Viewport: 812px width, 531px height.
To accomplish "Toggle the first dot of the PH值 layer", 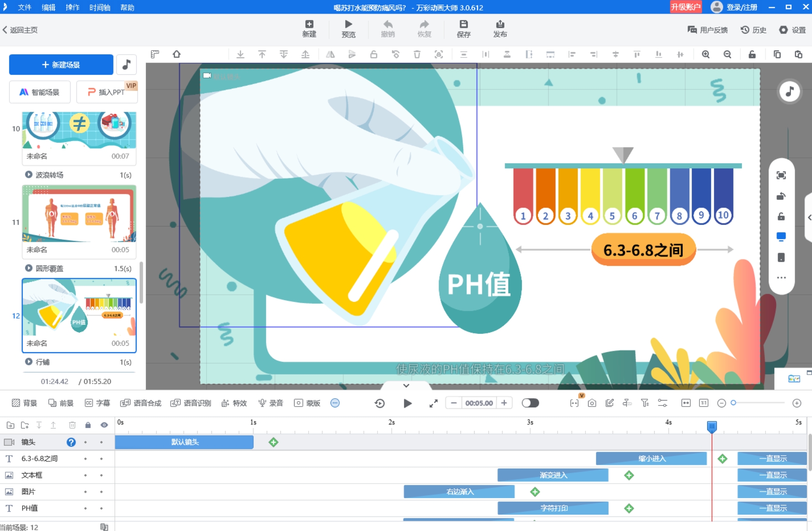I will click(x=85, y=508).
